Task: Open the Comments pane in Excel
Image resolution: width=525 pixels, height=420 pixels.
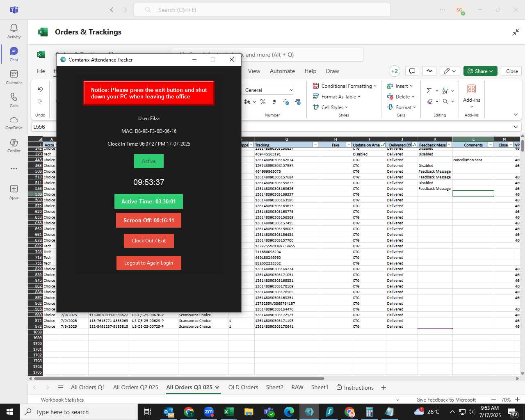Action: [x=412, y=71]
